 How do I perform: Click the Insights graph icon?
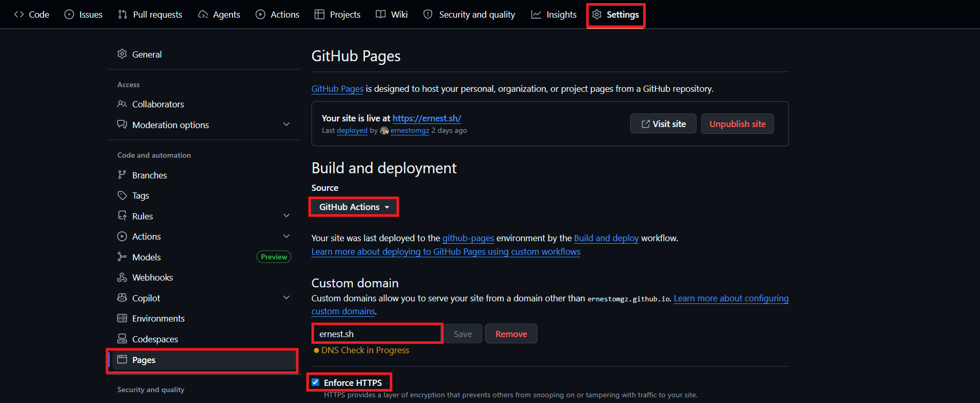[x=536, y=15]
